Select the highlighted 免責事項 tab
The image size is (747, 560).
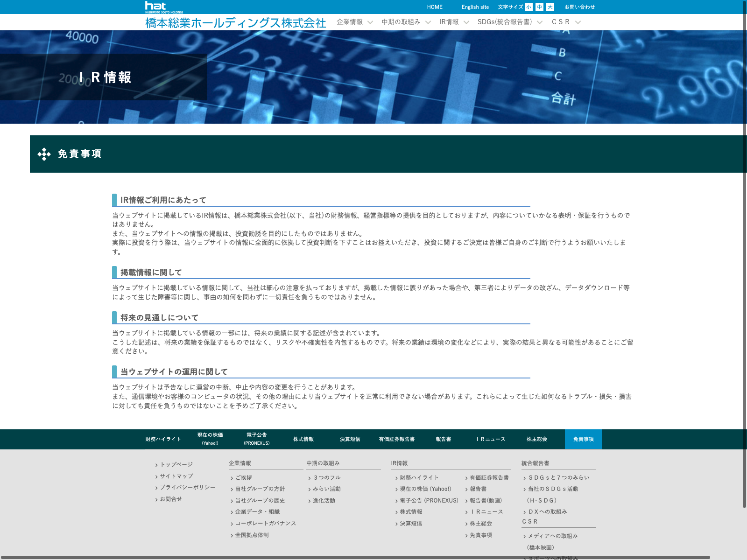pos(583,439)
